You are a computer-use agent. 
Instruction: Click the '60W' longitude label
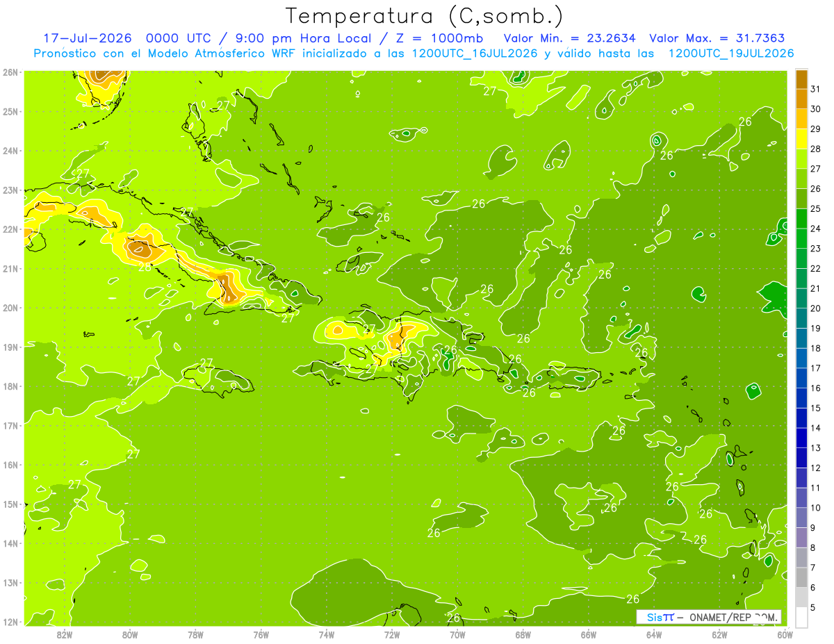point(785,634)
